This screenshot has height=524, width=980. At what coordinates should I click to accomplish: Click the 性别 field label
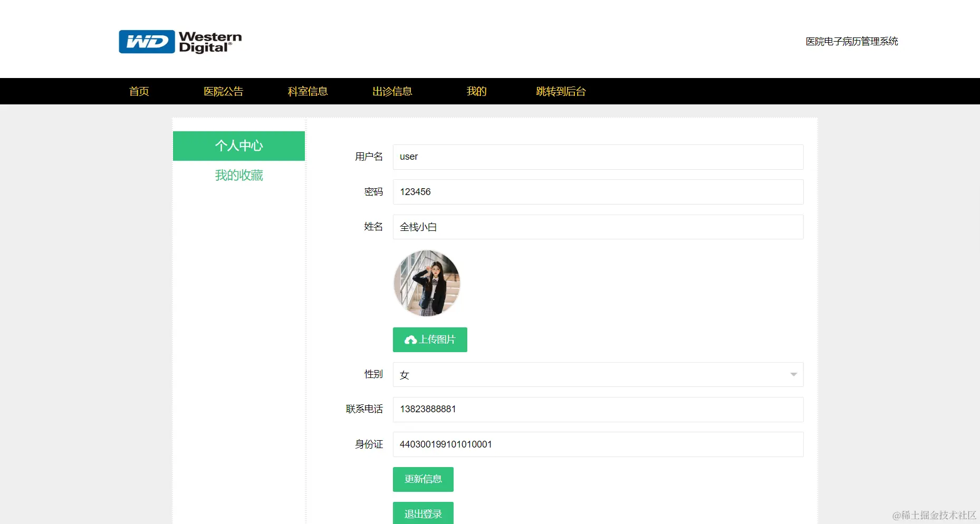point(373,374)
